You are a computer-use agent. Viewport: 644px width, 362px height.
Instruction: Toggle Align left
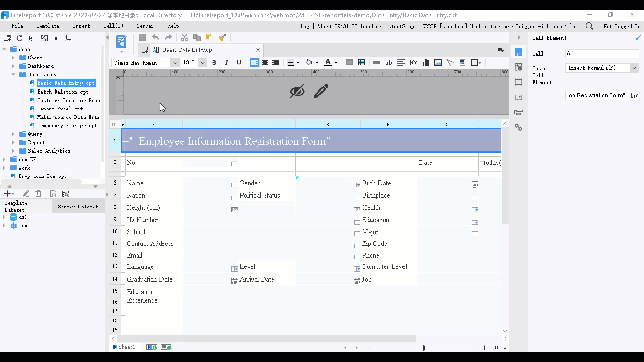coord(255,63)
